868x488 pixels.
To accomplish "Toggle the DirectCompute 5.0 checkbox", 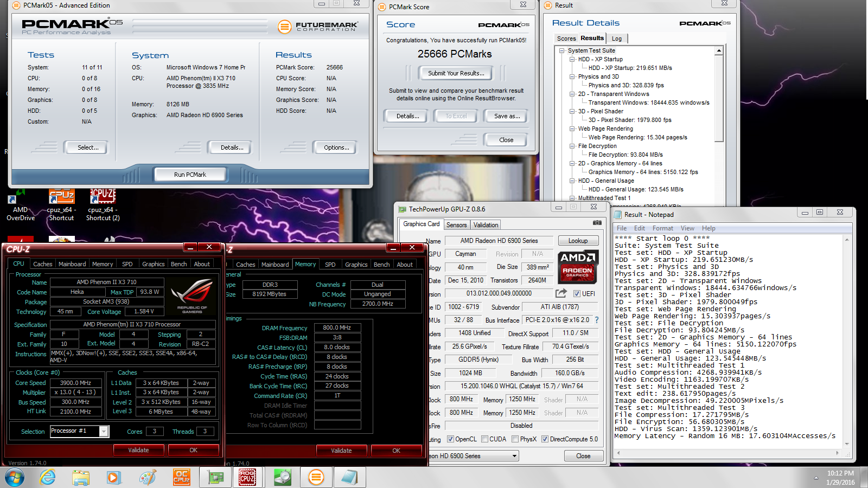I will point(545,439).
